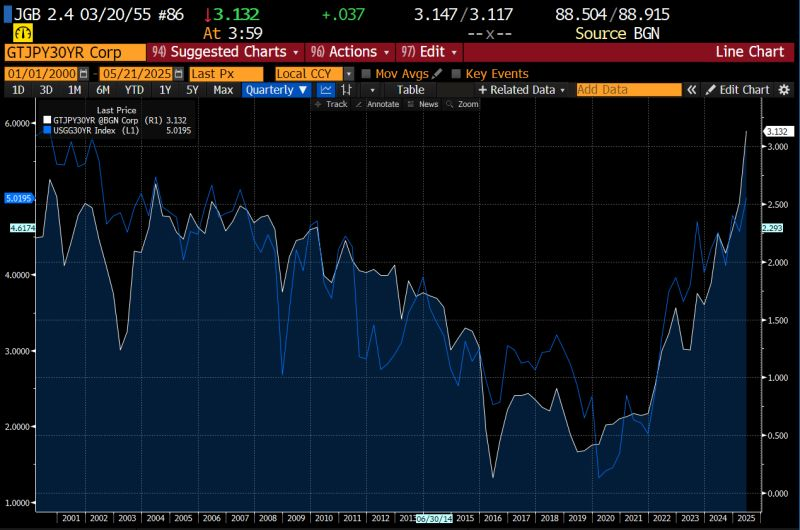The width and height of the screenshot is (800, 530).
Task: Click the GTJPY30YR Corp security field
Action: click(x=75, y=53)
